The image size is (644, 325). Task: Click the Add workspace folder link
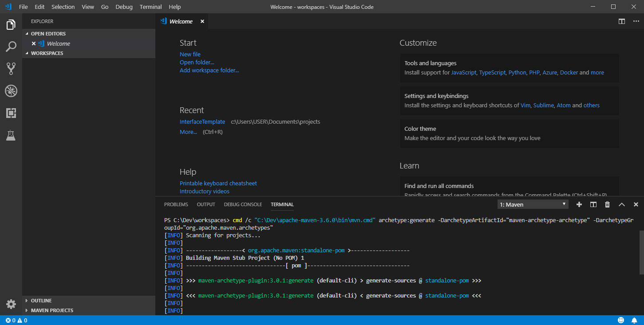tap(209, 70)
